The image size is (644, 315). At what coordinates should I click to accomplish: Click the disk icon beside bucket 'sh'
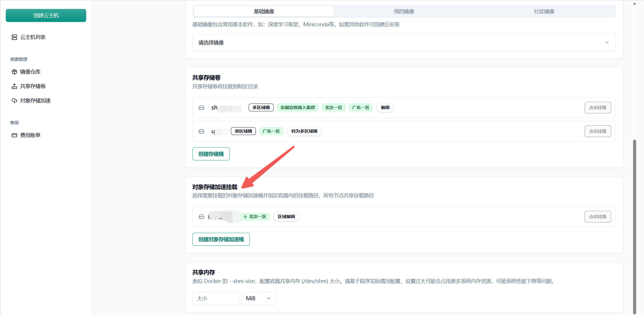(201, 108)
